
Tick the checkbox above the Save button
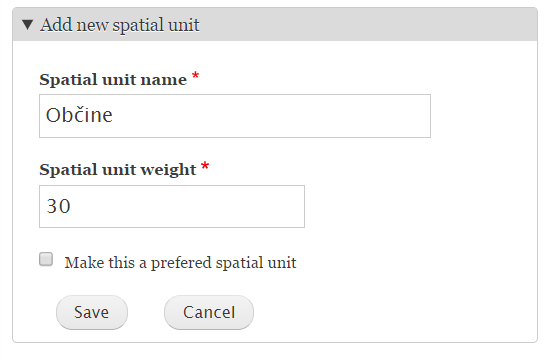pos(46,260)
